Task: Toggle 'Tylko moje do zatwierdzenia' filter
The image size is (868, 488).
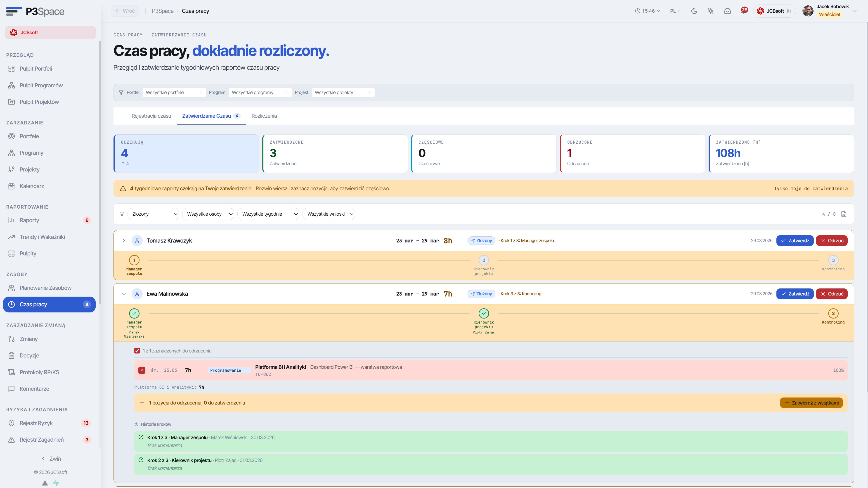Action: click(810, 188)
